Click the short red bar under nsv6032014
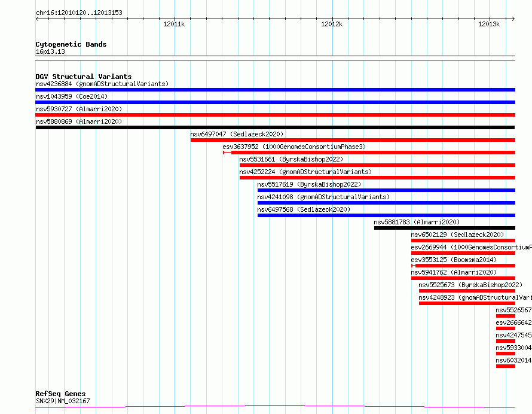Image resolution: width=532 pixels, height=414 pixels. click(x=506, y=366)
